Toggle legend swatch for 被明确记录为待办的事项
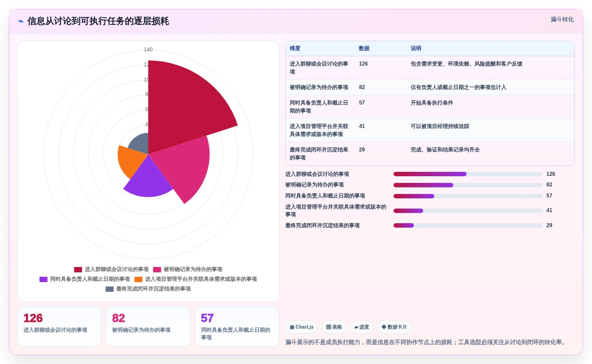The width and height of the screenshot is (592, 364). 157,269
